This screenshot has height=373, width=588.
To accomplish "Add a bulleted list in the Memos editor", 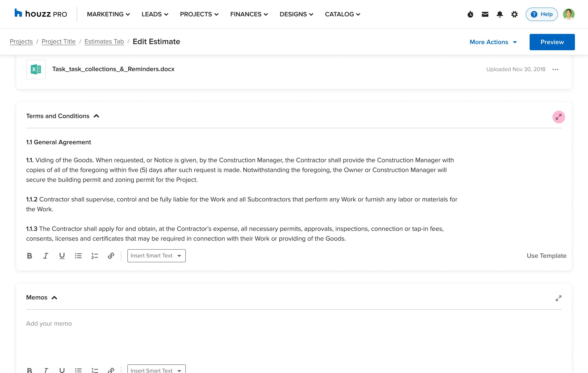I will tap(78, 370).
